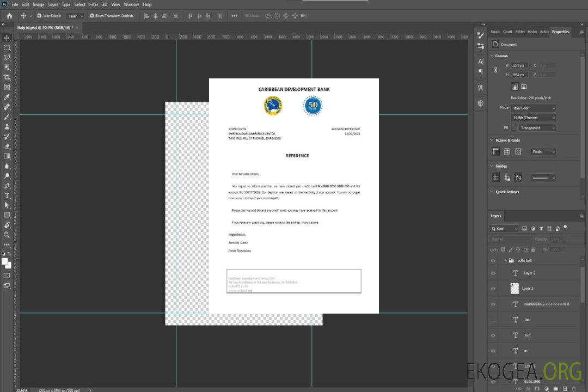The width and height of the screenshot is (588, 392).
Task: Toggle the grid icon under Rulers & Grids
Action: pos(507,152)
